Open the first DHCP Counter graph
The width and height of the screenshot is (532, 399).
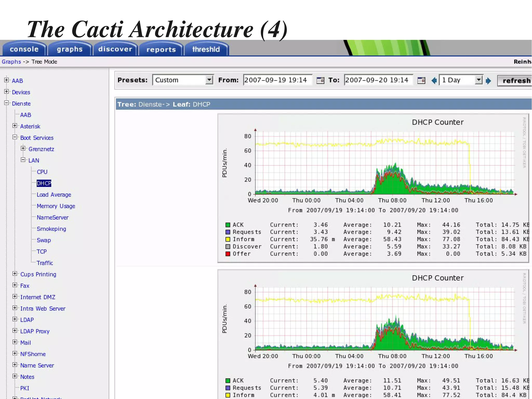tap(373, 188)
